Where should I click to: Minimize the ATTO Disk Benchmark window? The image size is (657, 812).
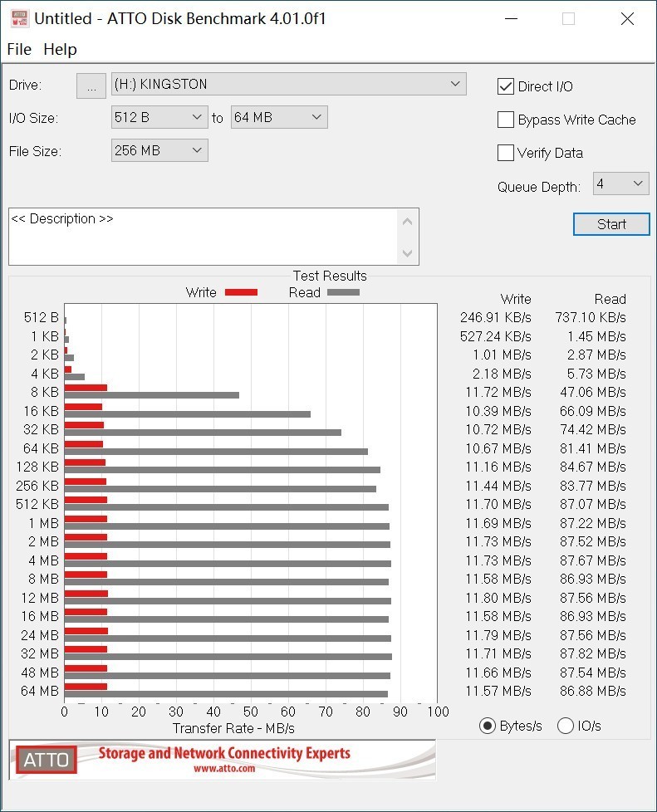[x=512, y=18]
